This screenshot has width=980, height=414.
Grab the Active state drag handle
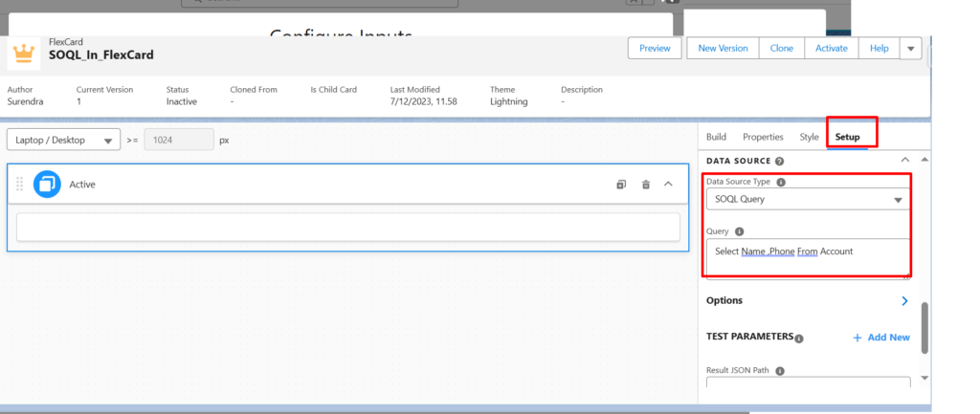pyautogui.click(x=19, y=185)
